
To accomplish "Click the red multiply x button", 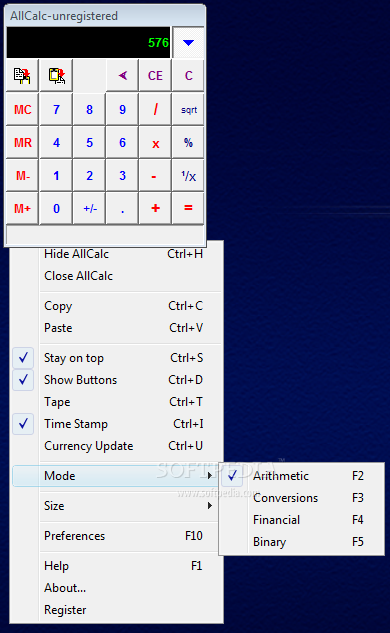I will 155,143.
